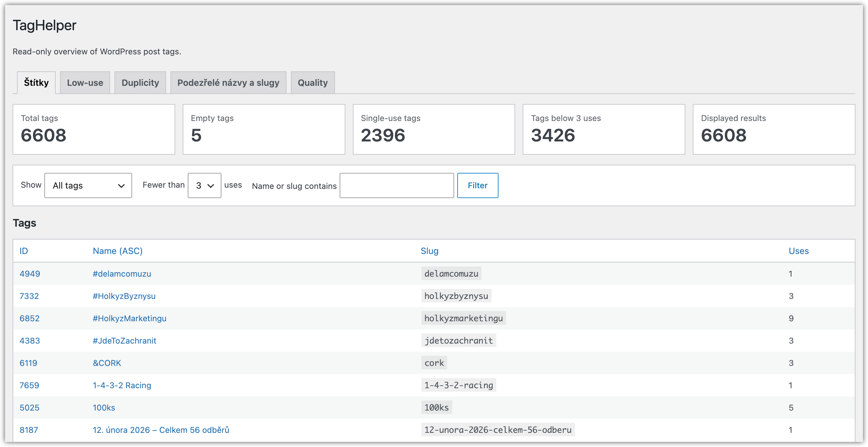Viewport: 868px width, 447px height.
Task: Open the Show All tags dropdown
Action: tap(88, 185)
